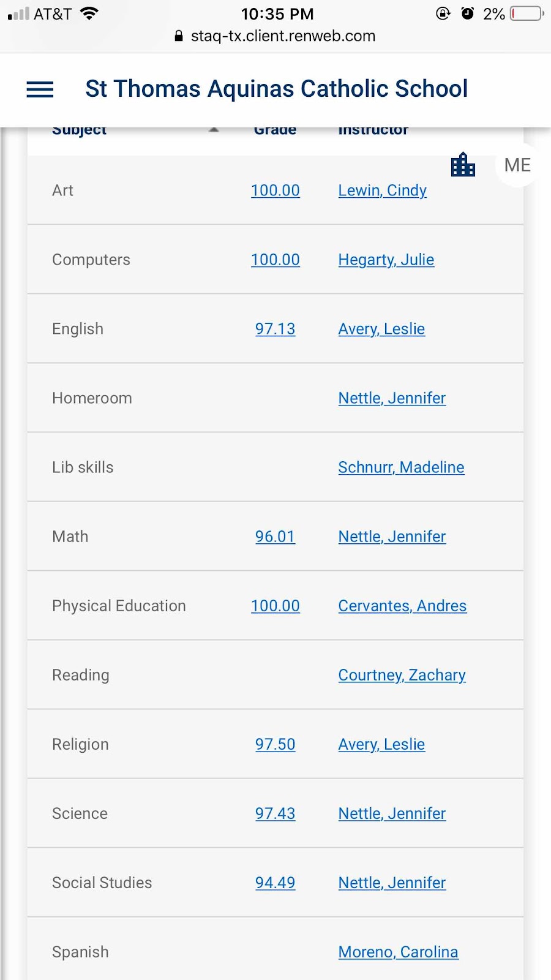Screen dimensions: 551x980
Task: Open Schnurr, Madeline instructor link
Action: [x=402, y=467]
